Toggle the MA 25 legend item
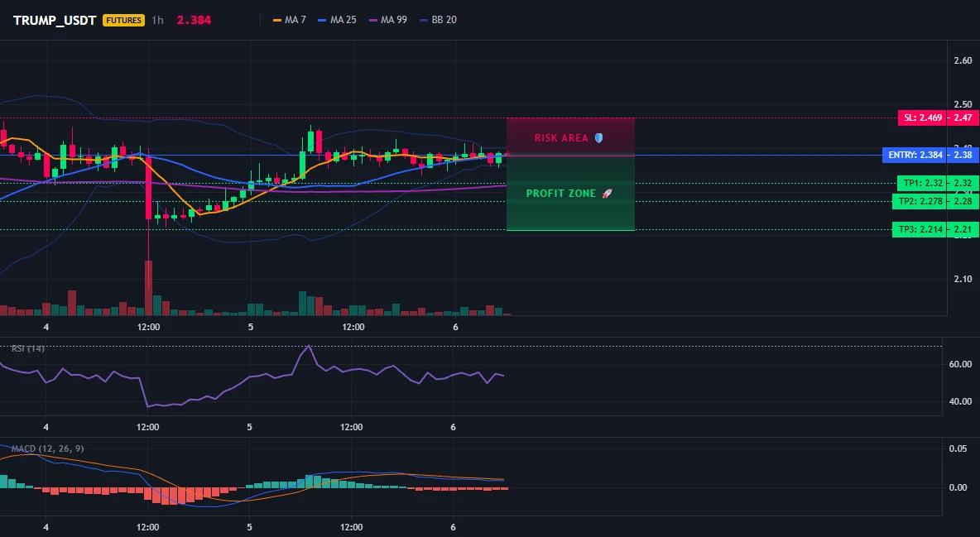980x537 pixels. coord(337,20)
